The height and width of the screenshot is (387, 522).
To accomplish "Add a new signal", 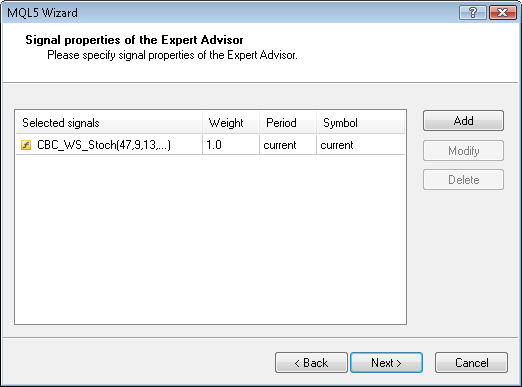I will coord(463,121).
